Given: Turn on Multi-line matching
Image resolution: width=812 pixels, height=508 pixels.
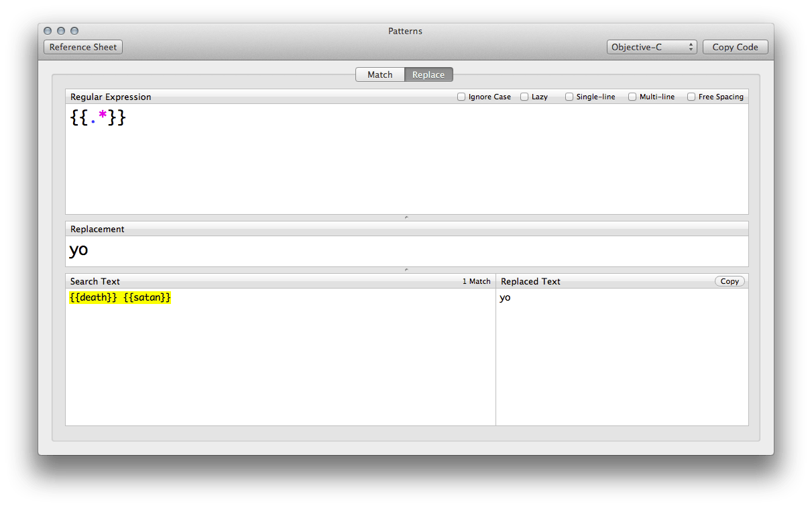Looking at the screenshot, I should coord(632,97).
